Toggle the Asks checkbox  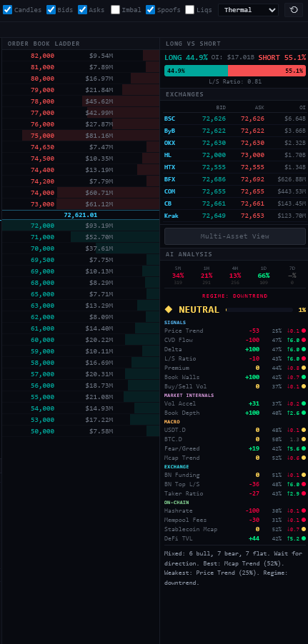coord(83,10)
